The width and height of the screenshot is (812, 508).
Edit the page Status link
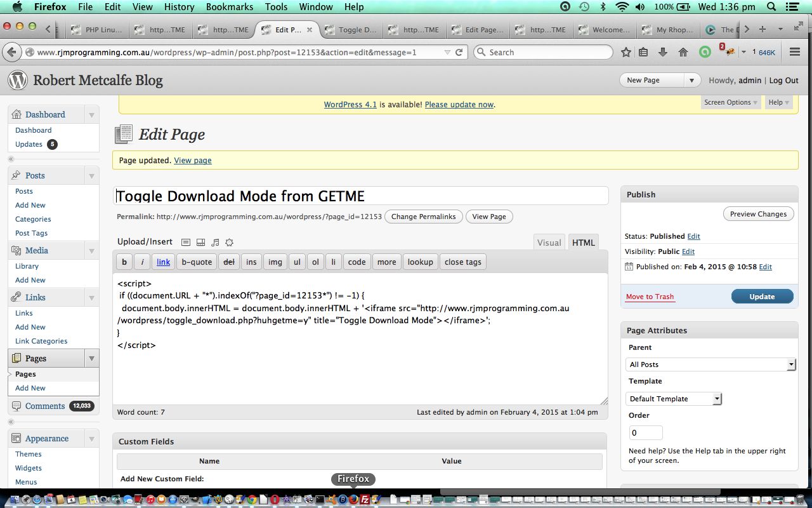coord(693,236)
